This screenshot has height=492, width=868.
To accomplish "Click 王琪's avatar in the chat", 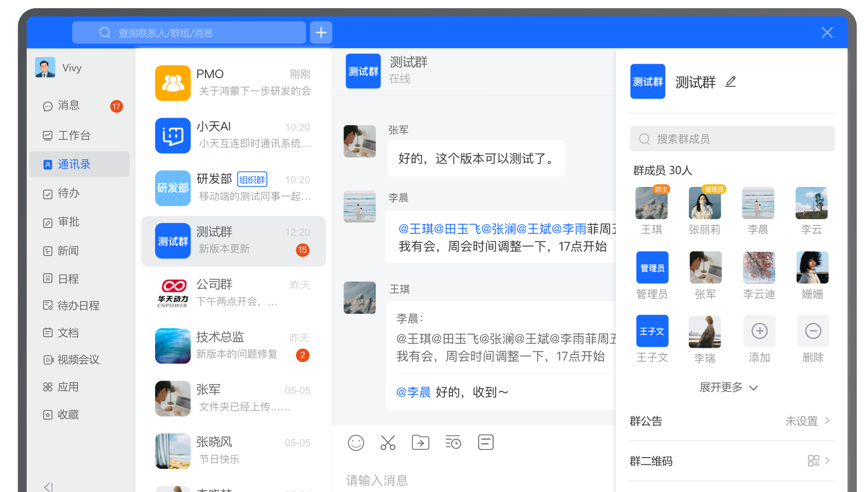I will pos(360,297).
